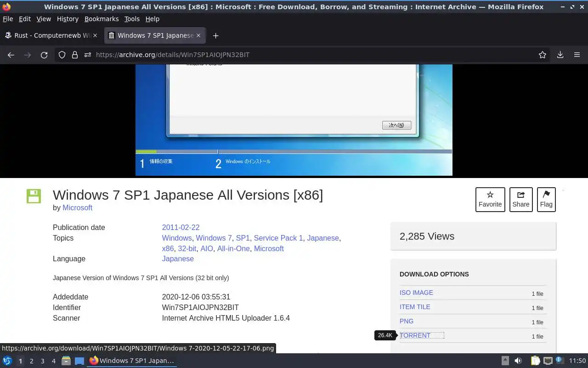Open the Help menu
This screenshot has height=368, width=588.
[152, 19]
